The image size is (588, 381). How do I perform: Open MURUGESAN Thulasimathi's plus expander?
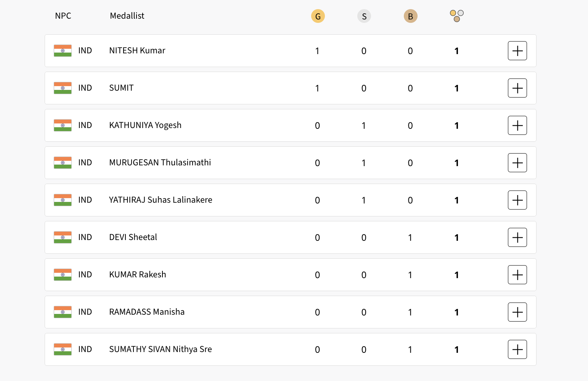[517, 163]
